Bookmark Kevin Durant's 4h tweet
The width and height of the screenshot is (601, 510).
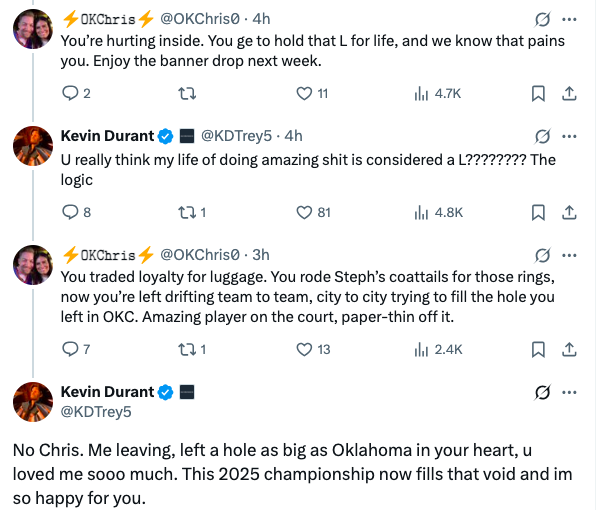(537, 212)
